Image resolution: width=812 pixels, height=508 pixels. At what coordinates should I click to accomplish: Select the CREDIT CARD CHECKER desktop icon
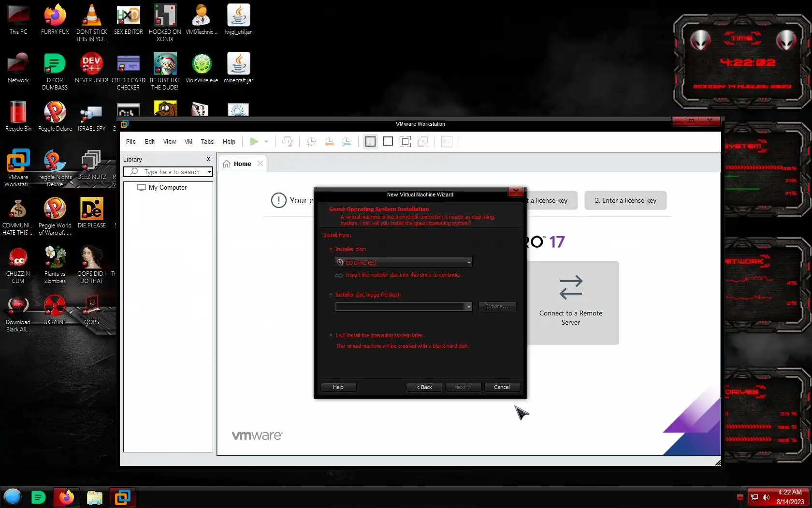[128, 72]
